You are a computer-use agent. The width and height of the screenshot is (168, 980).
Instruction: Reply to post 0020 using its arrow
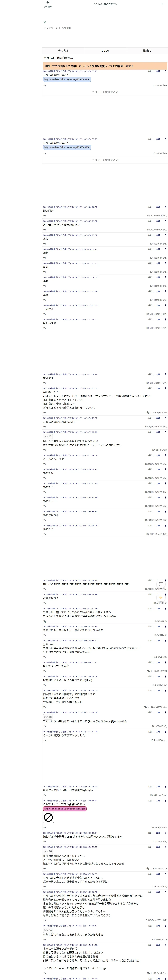pos(45,534)
